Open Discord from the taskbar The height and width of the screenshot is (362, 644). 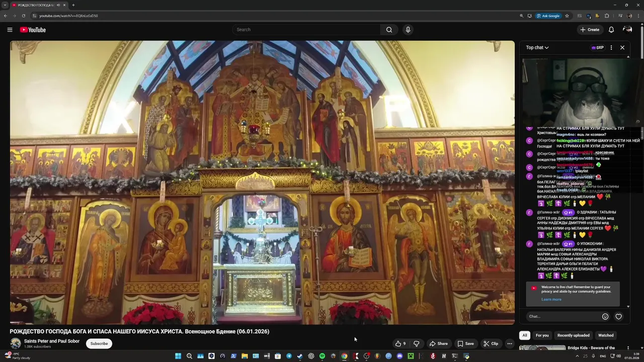(399, 356)
